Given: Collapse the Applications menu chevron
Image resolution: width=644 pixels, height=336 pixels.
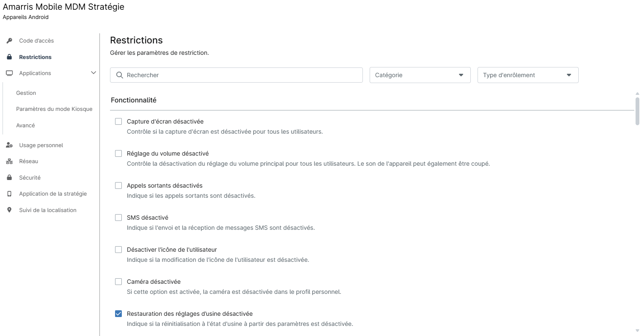Looking at the screenshot, I should pos(94,73).
